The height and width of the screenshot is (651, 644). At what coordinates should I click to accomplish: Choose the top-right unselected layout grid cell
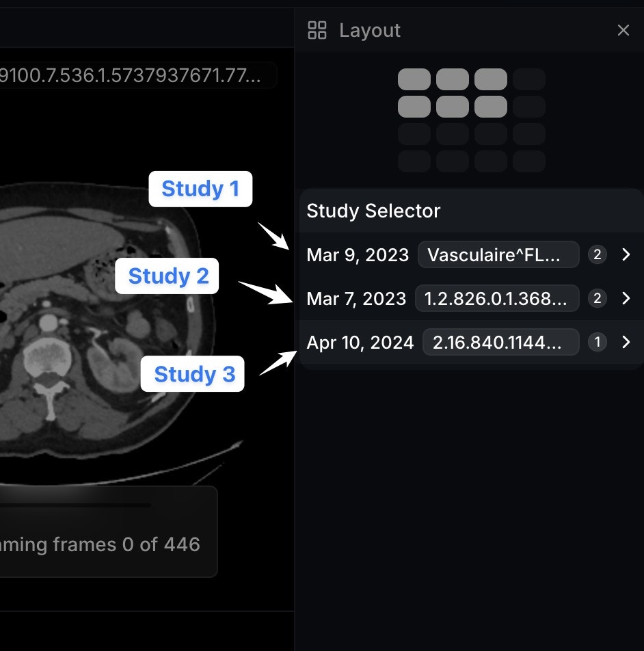529,79
